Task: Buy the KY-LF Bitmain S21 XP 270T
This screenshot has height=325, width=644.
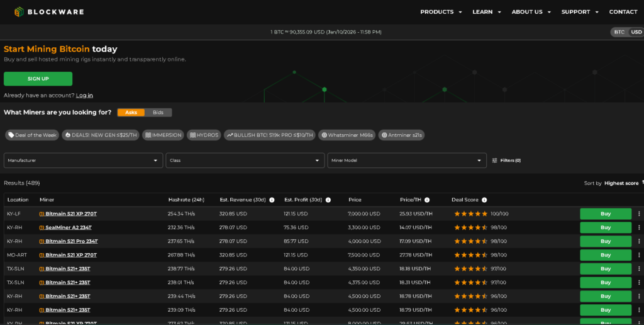Action: click(606, 214)
